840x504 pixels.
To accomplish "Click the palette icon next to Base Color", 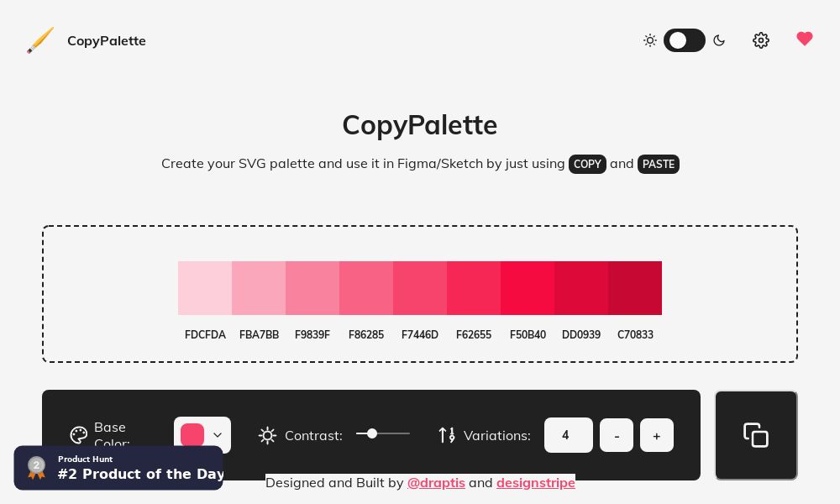I will (x=78, y=435).
